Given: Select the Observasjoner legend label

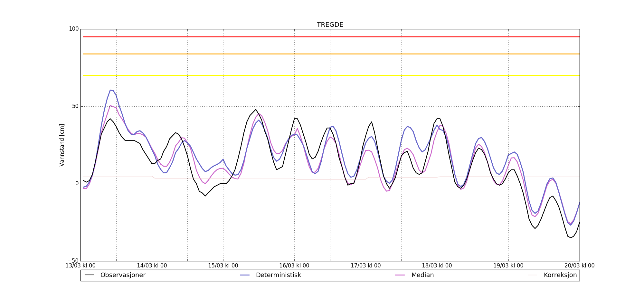Looking at the screenshot, I should point(123,275).
